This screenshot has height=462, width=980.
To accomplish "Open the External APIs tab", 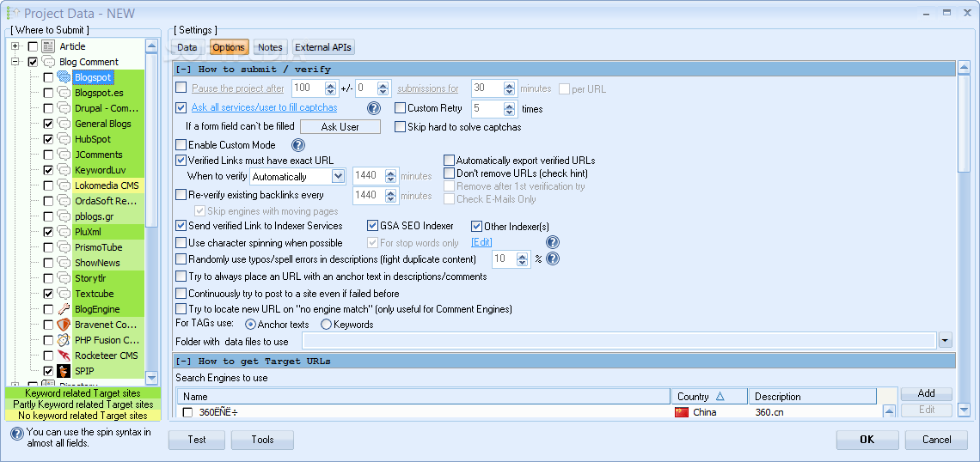I will tap(323, 47).
